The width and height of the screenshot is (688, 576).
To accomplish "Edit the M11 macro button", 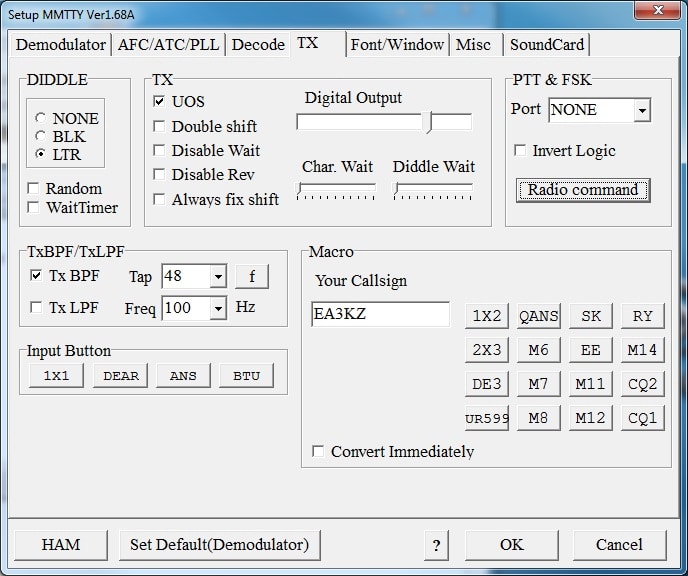I will click(x=591, y=384).
